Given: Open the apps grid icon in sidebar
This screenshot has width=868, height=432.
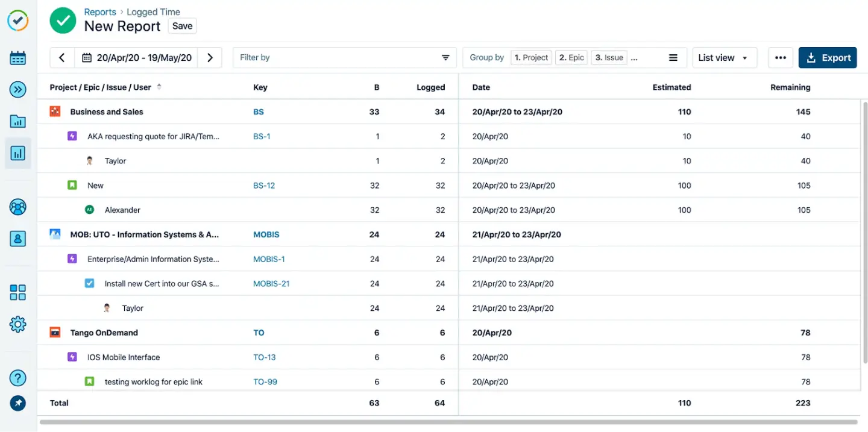Looking at the screenshot, I should (x=17, y=292).
